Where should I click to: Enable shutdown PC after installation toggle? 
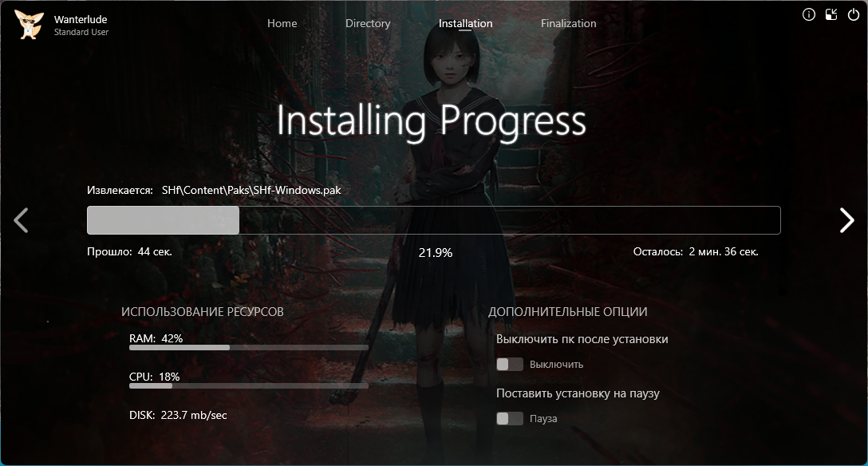509,365
